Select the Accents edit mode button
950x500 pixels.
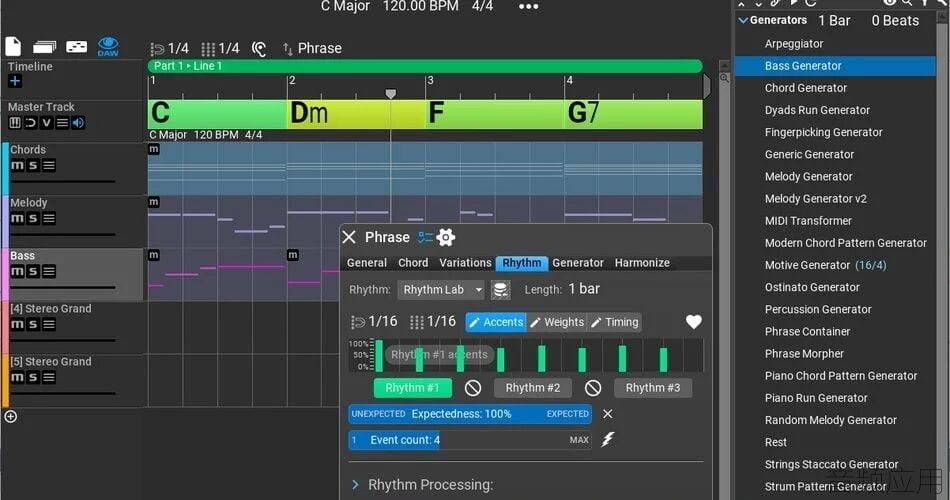[496, 322]
